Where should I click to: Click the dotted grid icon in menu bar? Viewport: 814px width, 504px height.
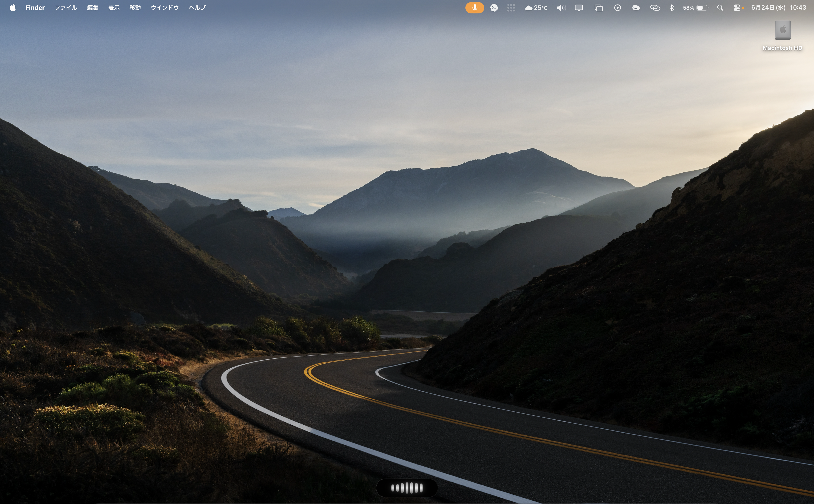point(511,8)
